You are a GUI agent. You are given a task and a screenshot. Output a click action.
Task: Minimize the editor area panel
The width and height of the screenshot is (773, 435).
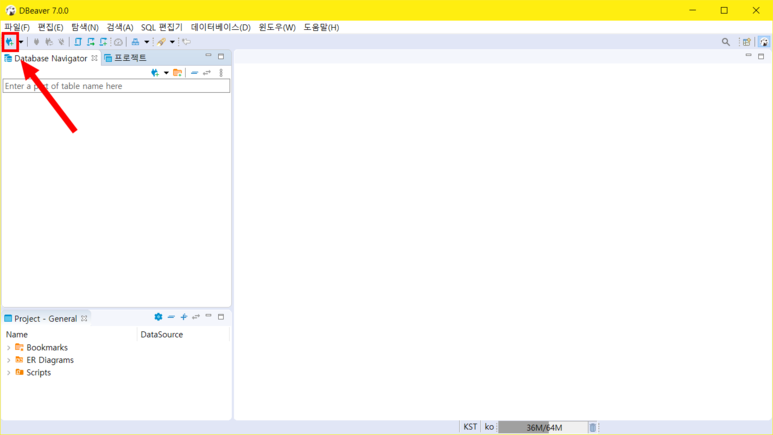pyautogui.click(x=748, y=56)
